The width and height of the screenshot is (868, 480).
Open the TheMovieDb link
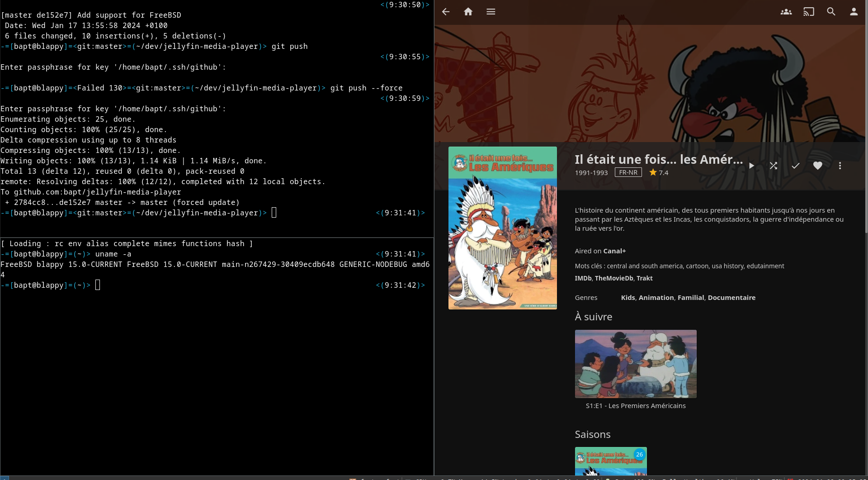pos(614,278)
